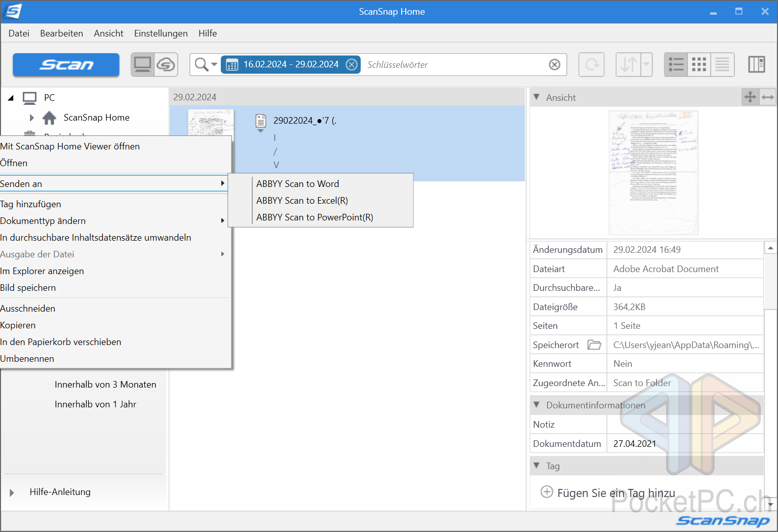This screenshot has width=778, height=532.
Task: Select Innerhalb von 3 Monaten filter
Action: (x=105, y=385)
